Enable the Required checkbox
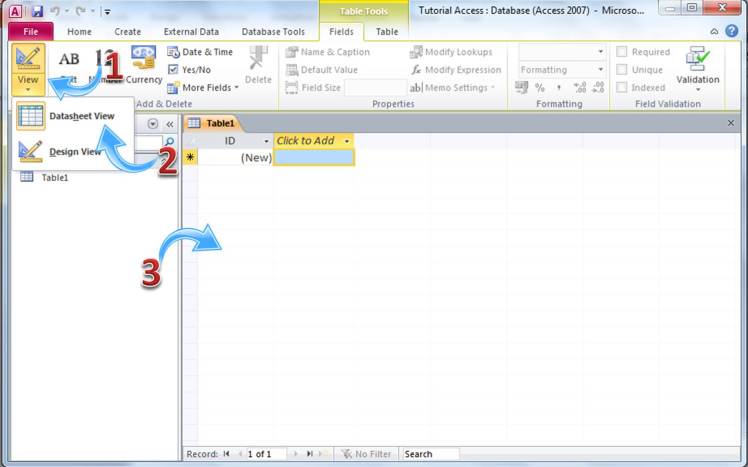 click(x=622, y=52)
